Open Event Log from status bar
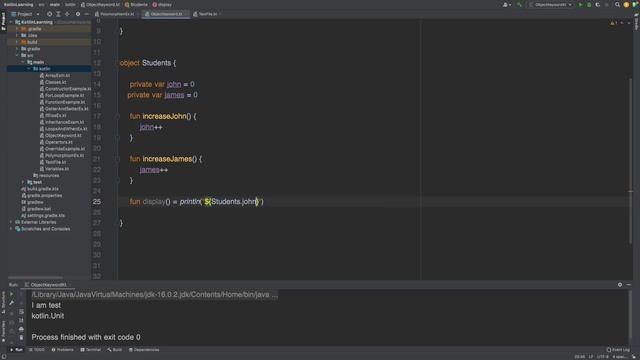The width and height of the screenshot is (640, 360). point(618,350)
